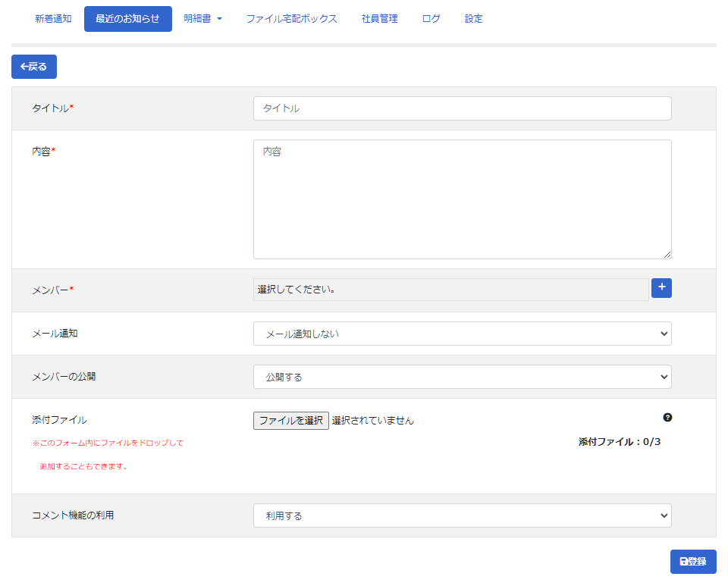Click the メンバー selection field

point(450,290)
